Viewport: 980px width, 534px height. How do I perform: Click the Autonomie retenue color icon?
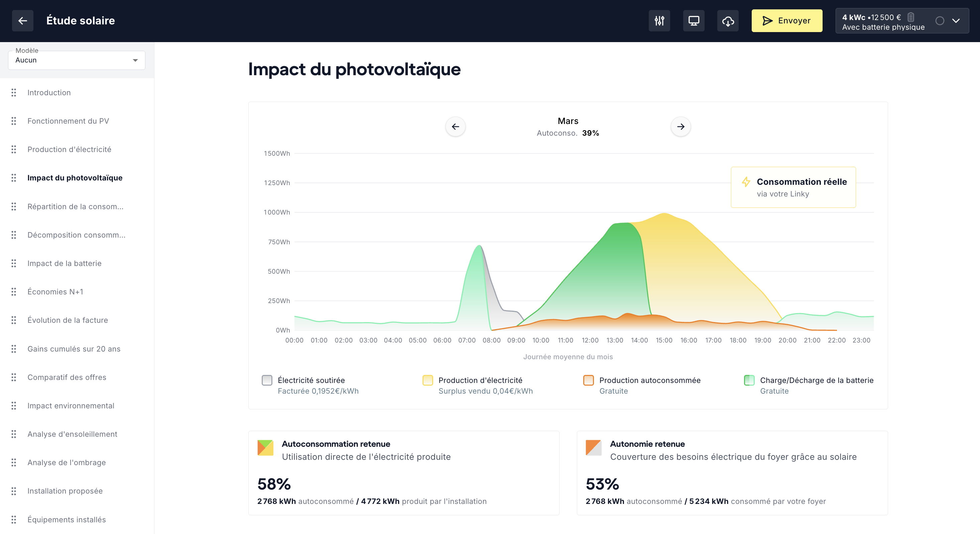click(x=594, y=448)
